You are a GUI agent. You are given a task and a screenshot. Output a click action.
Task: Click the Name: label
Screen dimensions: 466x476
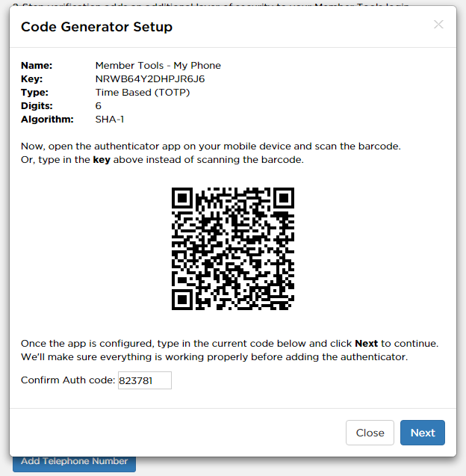coord(37,66)
